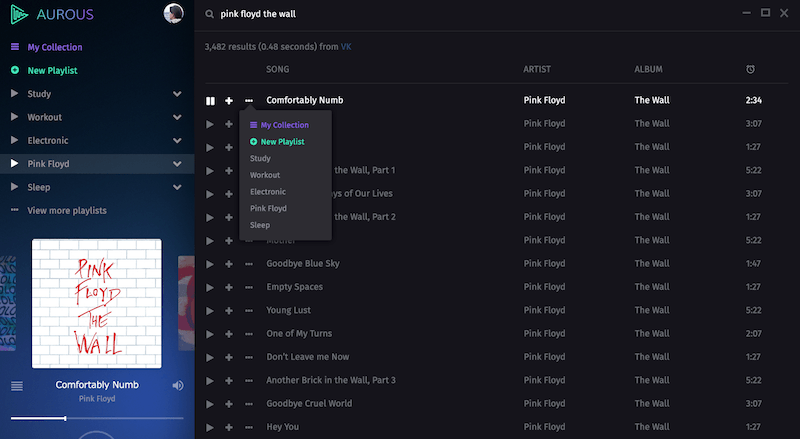
Task: Sort by the ALBUM column header
Action: tap(648, 69)
